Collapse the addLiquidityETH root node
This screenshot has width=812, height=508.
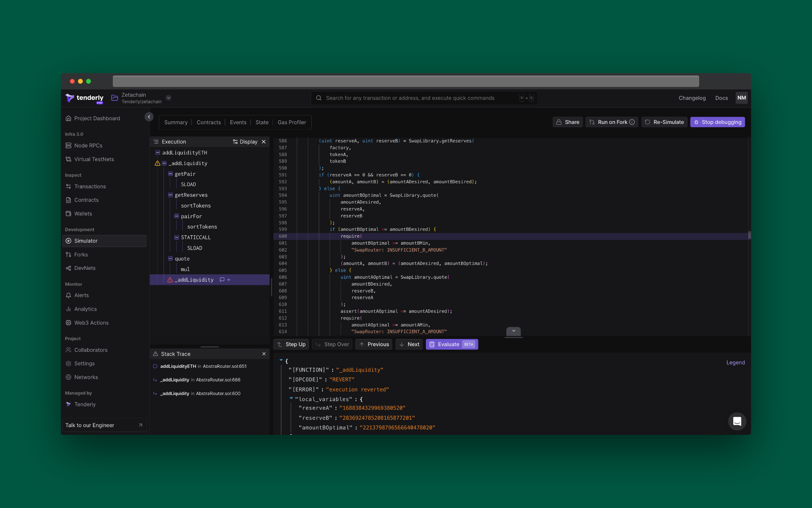coord(158,153)
